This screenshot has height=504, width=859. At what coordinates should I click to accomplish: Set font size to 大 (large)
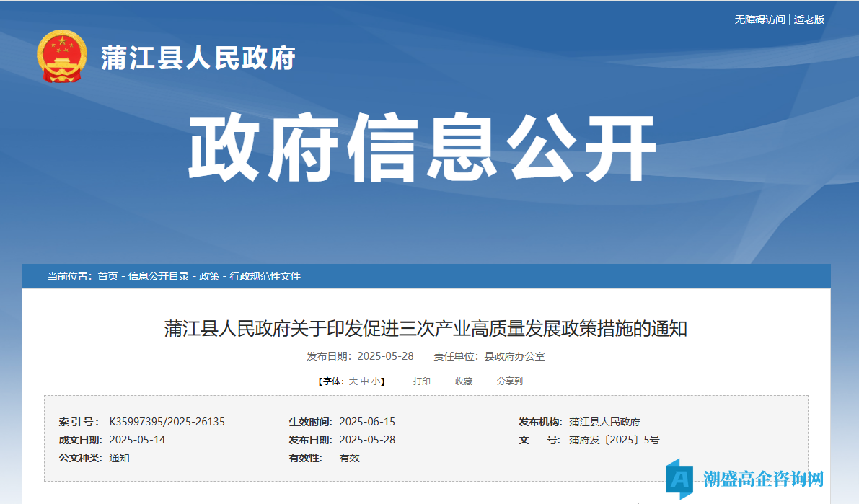click(353, 381)
